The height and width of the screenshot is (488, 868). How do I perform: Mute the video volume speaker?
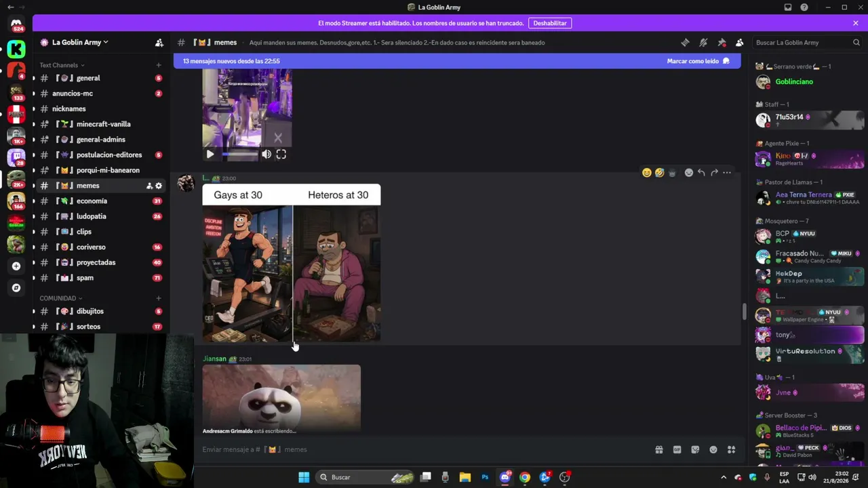tap(267, 155)
